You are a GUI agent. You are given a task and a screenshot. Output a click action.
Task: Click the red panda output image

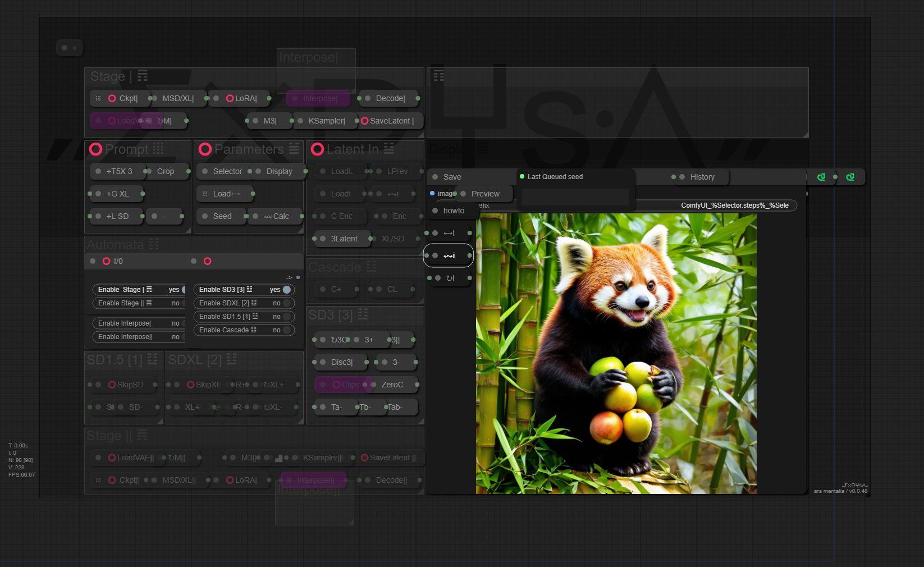(x=616, y=354)
